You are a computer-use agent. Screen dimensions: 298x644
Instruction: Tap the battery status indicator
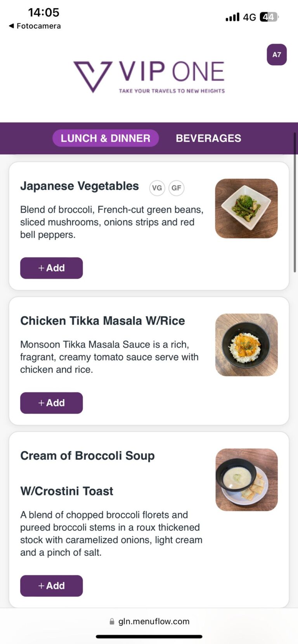(269, 17)
